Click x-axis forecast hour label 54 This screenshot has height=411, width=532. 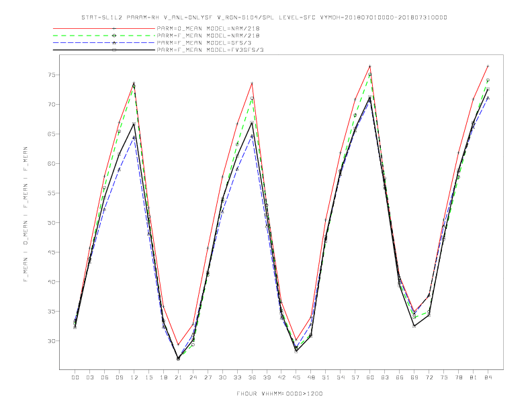[x=341, y=377]
